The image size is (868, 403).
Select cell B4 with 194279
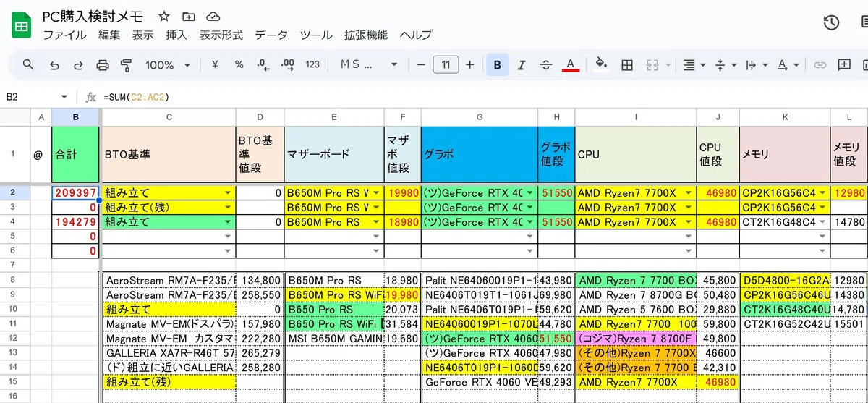click(x=75, y=223)
